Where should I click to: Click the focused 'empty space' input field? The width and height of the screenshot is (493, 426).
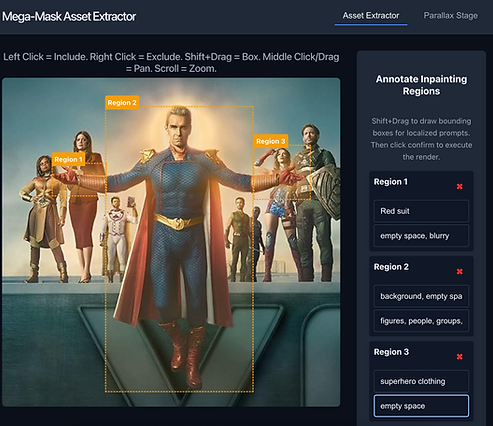tap(421, 406)
